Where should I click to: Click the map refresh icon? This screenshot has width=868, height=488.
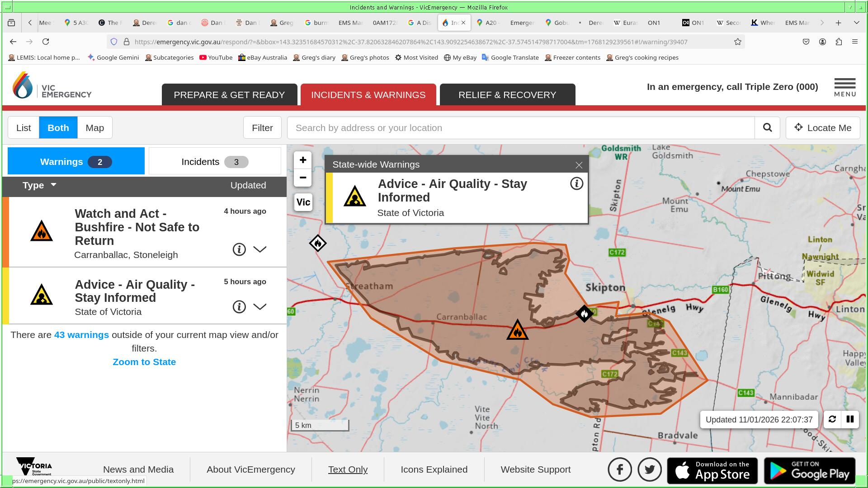coord(832,419)
